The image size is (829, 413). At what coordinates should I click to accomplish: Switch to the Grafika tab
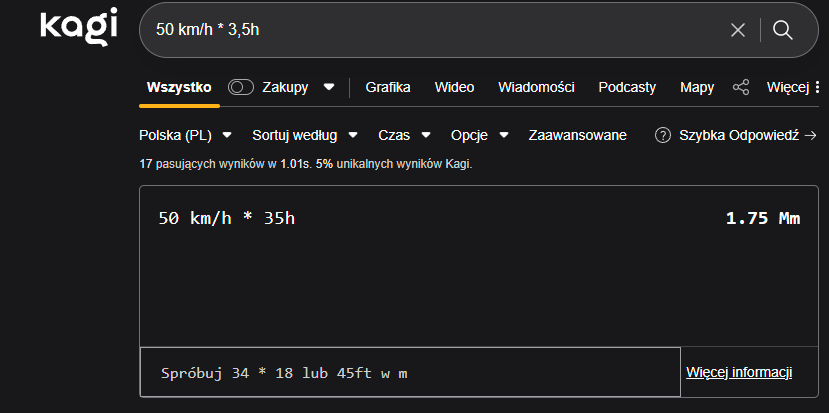(388, 87)
